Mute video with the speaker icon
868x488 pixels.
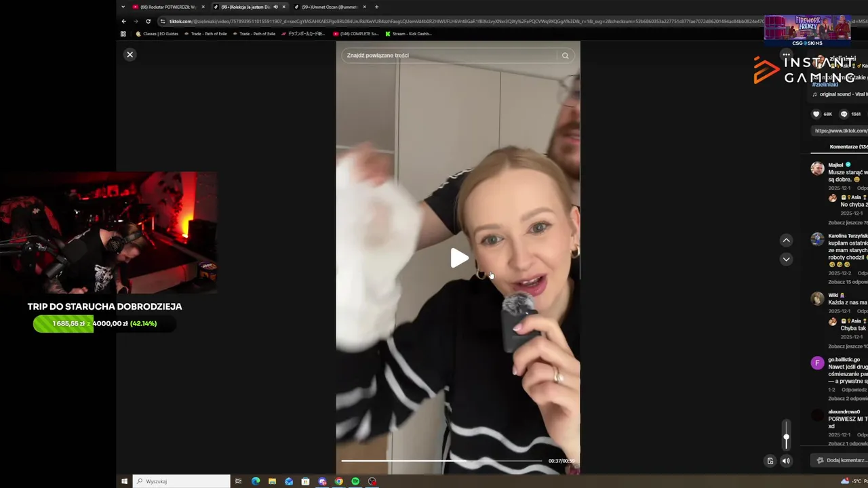[x=786, y=461]
